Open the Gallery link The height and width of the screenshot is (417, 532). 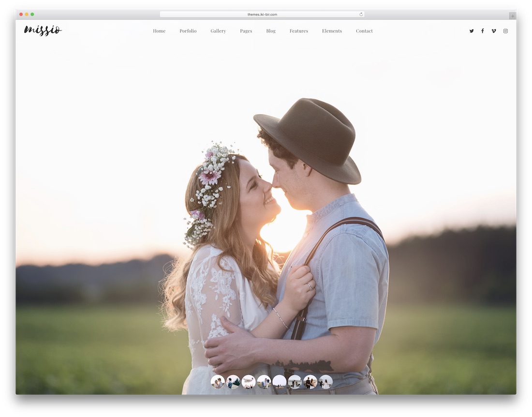pos(218,30)
